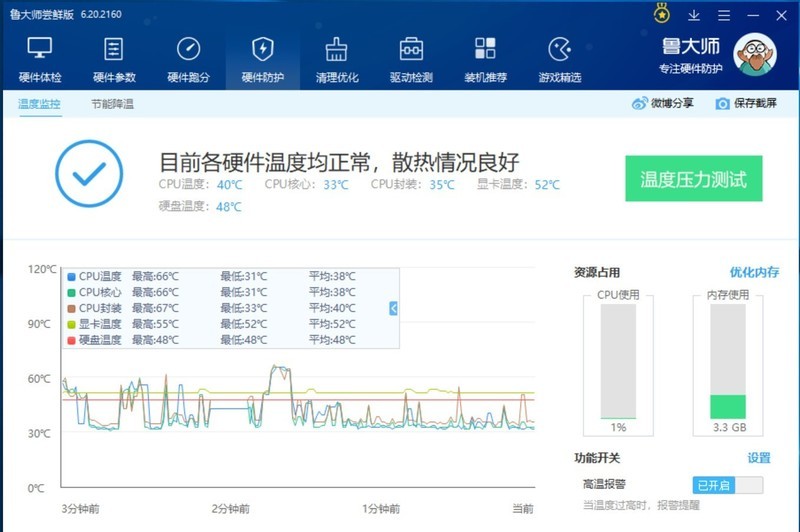Click the gold medal badge icon
800x532 pixels.
(662, 14)
